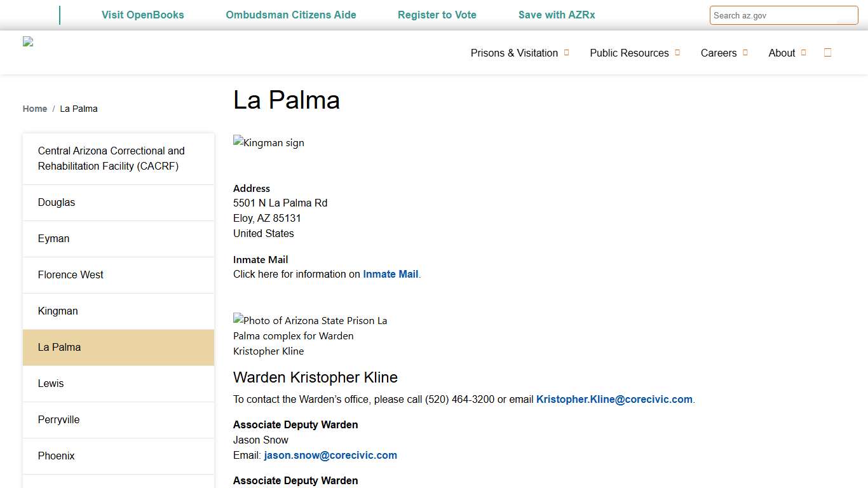Open the Save with AZRx link

click(557, 15)
